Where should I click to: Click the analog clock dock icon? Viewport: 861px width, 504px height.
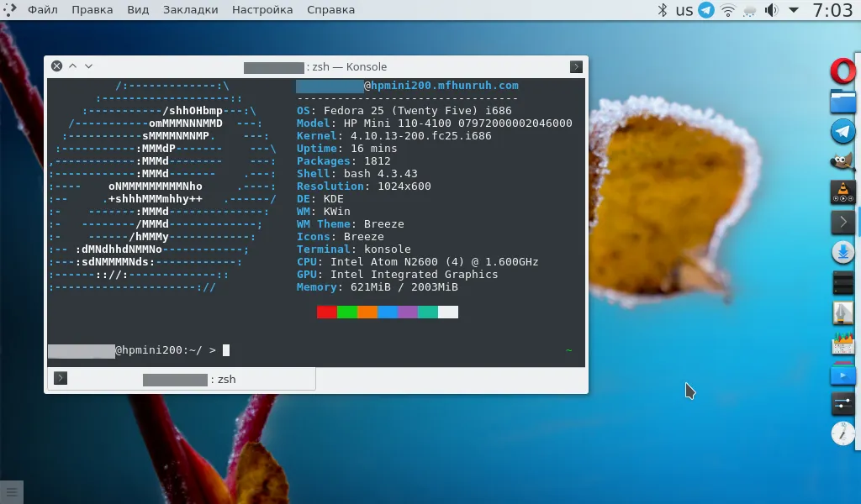pyautogui.click(x=843, y=433)
